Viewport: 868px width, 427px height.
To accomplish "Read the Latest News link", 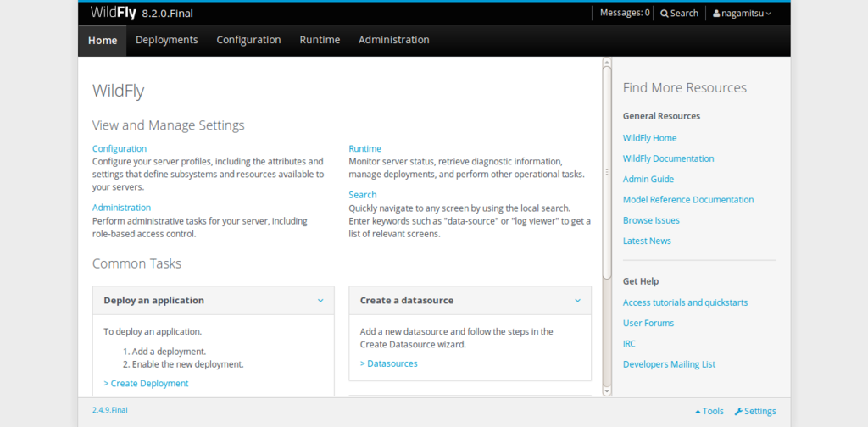I will pyautogui.click(x=647, y=241).
